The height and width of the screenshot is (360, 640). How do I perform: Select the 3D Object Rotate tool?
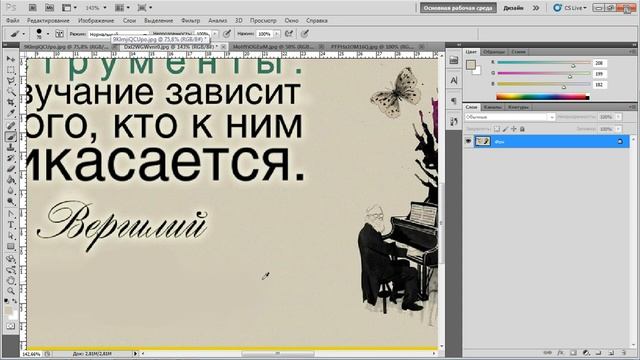point(11,259)
